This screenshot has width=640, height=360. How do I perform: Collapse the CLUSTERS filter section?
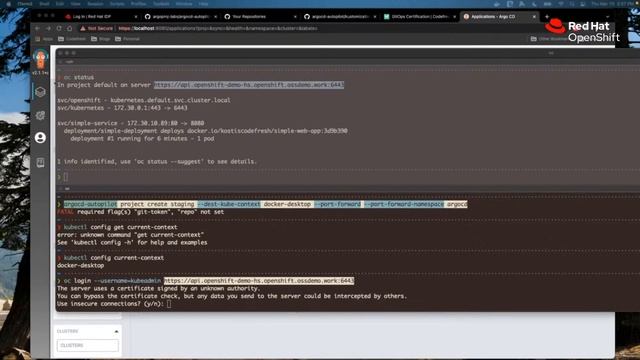116,331
